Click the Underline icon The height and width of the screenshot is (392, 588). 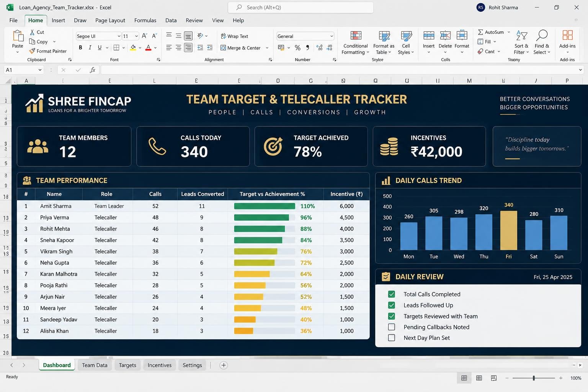click(100, 47)
